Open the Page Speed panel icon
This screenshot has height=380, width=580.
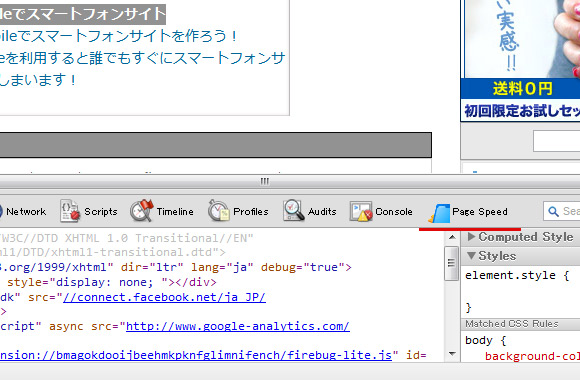pyautogui.click(x=439, y=213)
